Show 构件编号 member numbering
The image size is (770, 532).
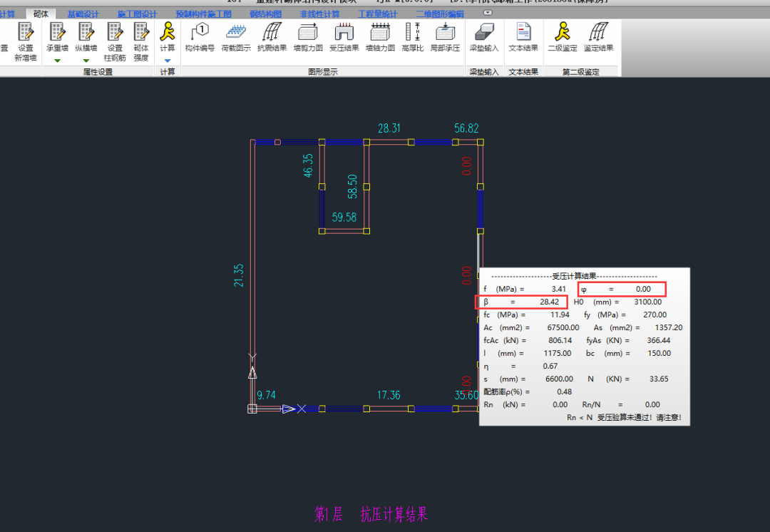click(200, 32)
